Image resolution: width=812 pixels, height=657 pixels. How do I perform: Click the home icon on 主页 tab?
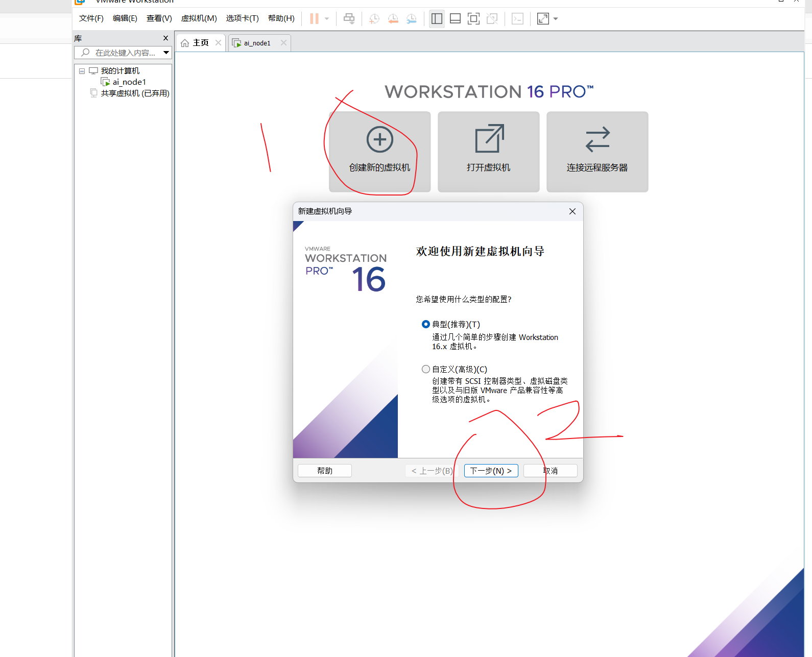[x=185, y=43]
